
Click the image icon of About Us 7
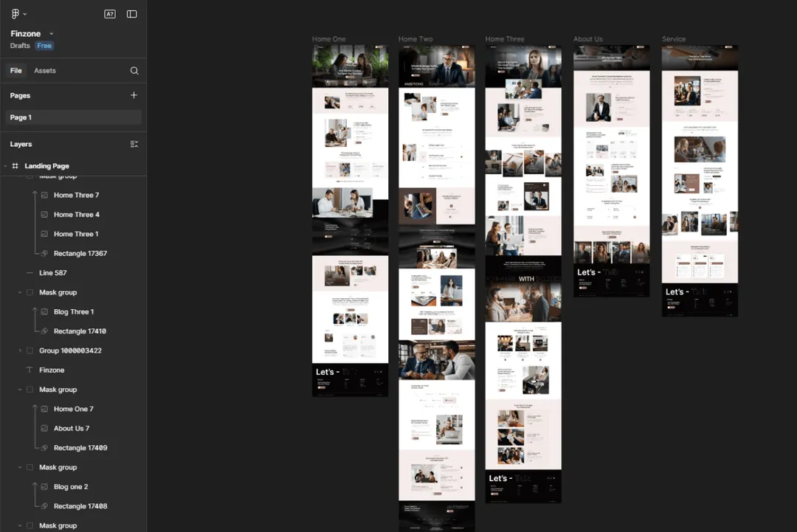pos(45,429)
